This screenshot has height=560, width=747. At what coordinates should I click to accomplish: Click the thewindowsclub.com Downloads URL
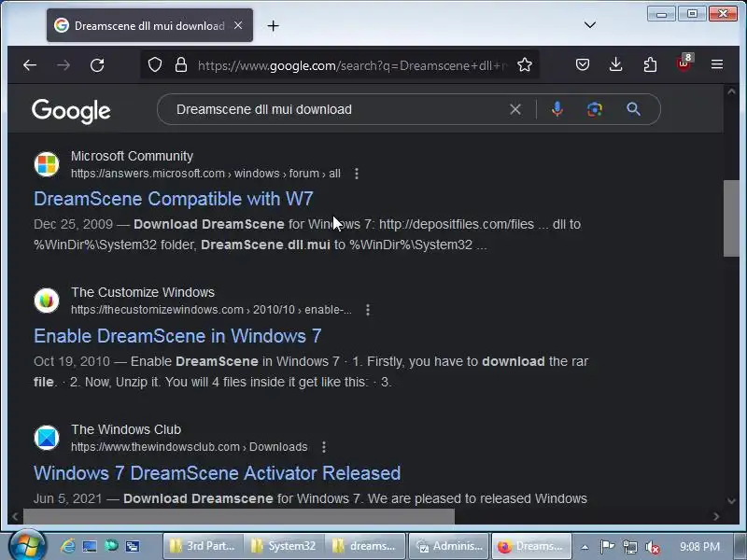[190, 447]
